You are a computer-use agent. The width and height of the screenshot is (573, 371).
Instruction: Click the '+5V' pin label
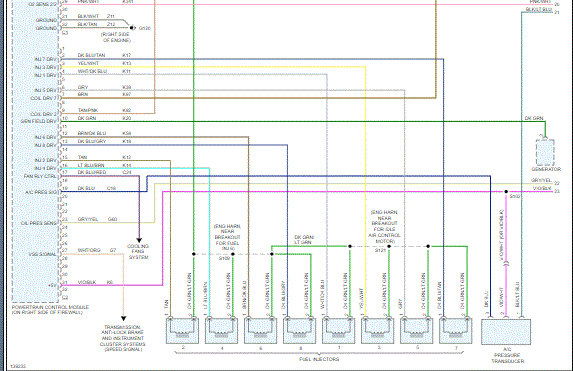[x=52, y=285]
